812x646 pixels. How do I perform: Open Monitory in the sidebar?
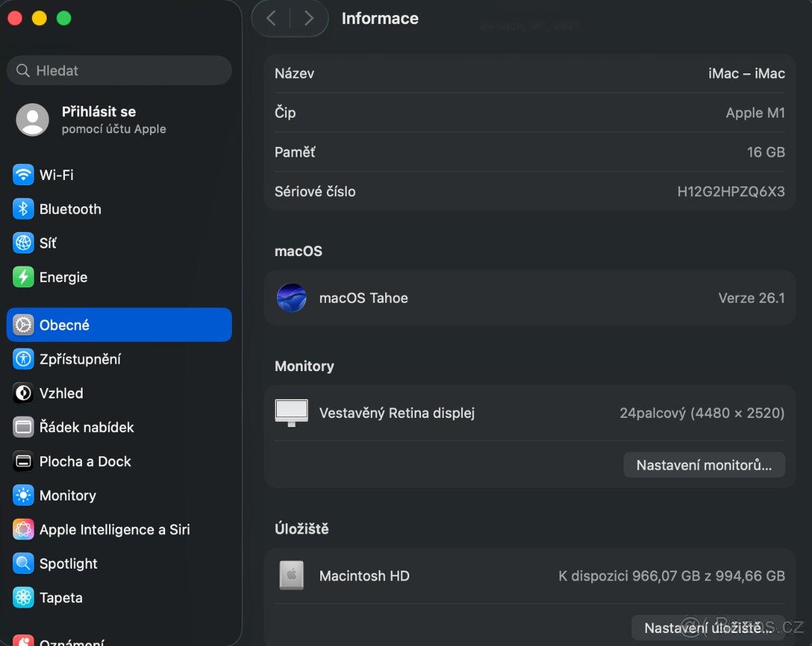(x=68, y=496)
